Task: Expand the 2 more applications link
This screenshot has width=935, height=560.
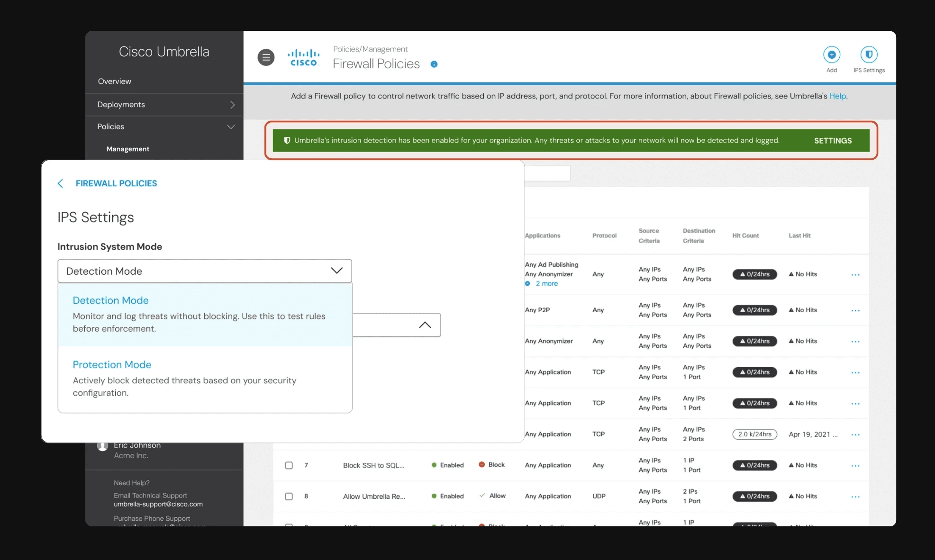Action: click(x=546, y=284)
